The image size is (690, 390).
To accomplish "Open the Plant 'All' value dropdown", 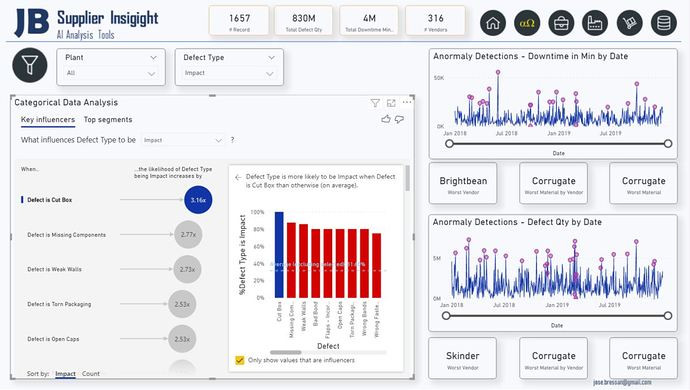I will click(x=111, y=74).
